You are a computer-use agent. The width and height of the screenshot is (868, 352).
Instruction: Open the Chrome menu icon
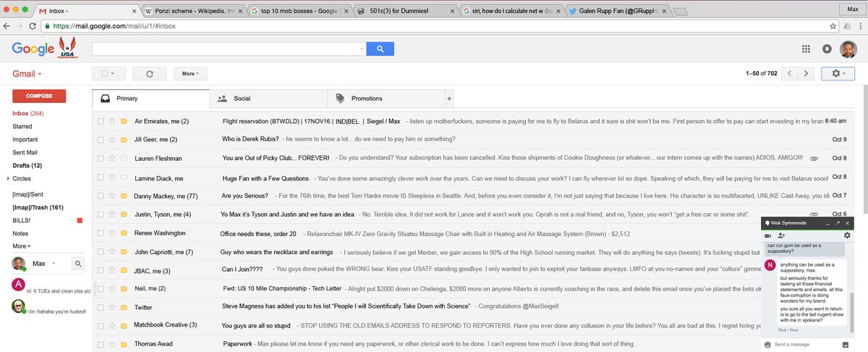click(x=861, y=25)
